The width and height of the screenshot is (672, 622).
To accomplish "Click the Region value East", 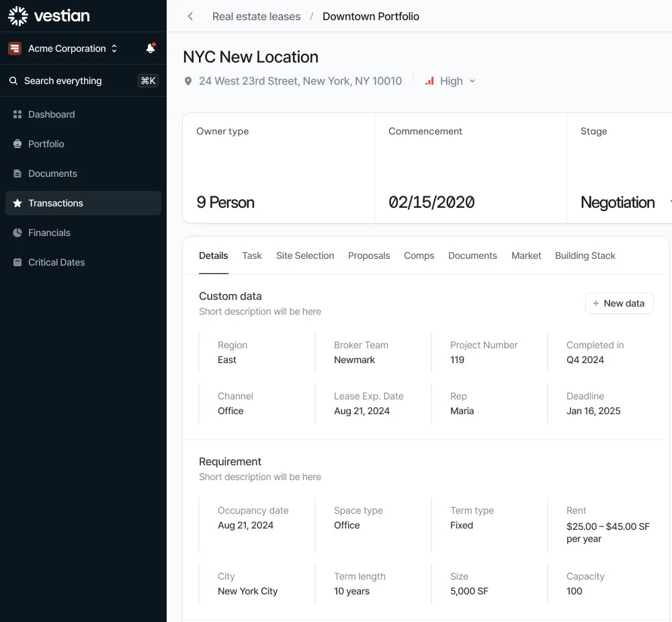I will (x=226, y=360).
